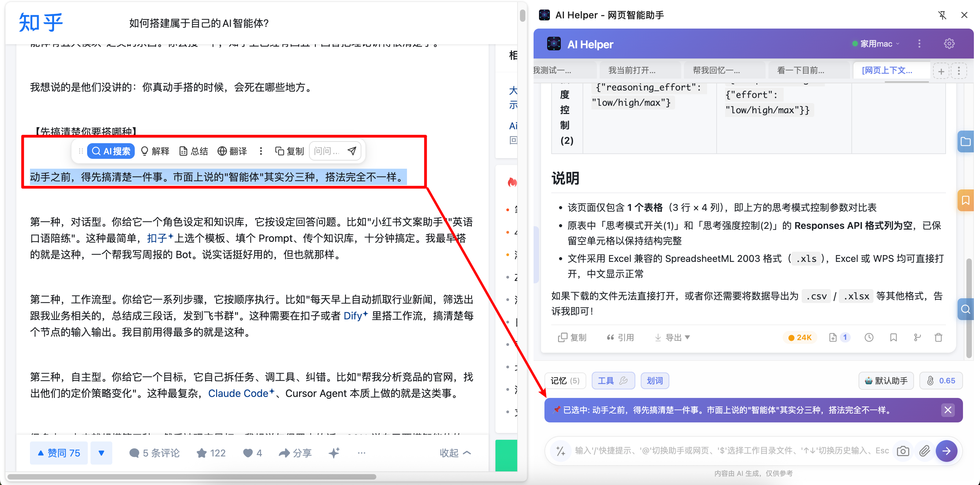Image resolution: width=980 pixels, height=485 pixels.
Task: Click 翻译 in the selection toolbar
Action: (232, 151)
